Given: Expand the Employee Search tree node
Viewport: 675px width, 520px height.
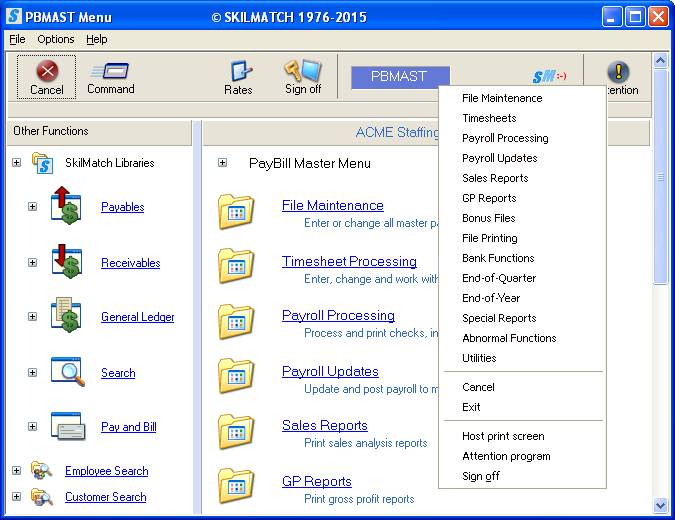Looking at the screenshot, I should tap(16, 470).
